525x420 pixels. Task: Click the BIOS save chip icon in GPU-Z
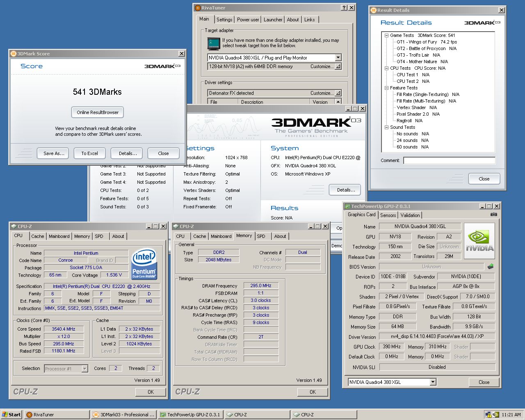pyautogui.click(x=490, y=266)
